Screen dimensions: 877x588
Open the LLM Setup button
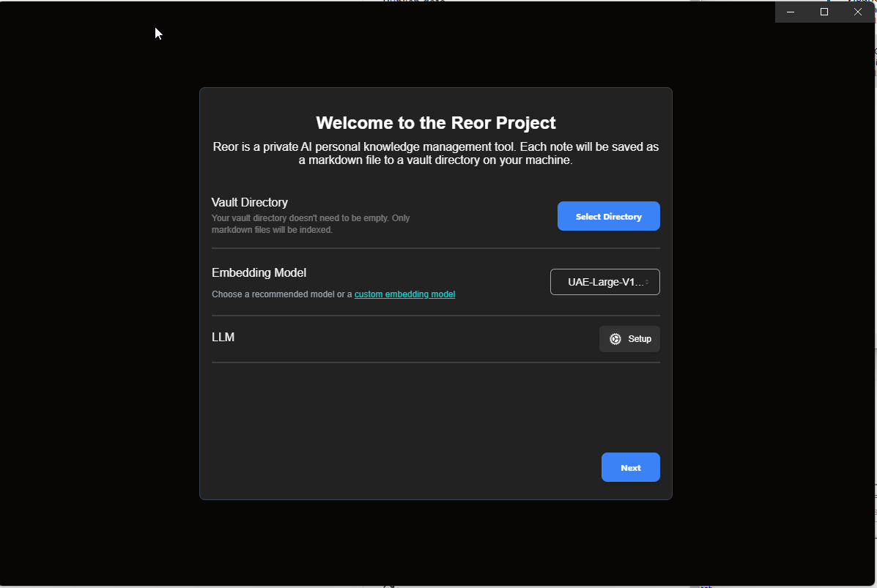click(629, 339)
